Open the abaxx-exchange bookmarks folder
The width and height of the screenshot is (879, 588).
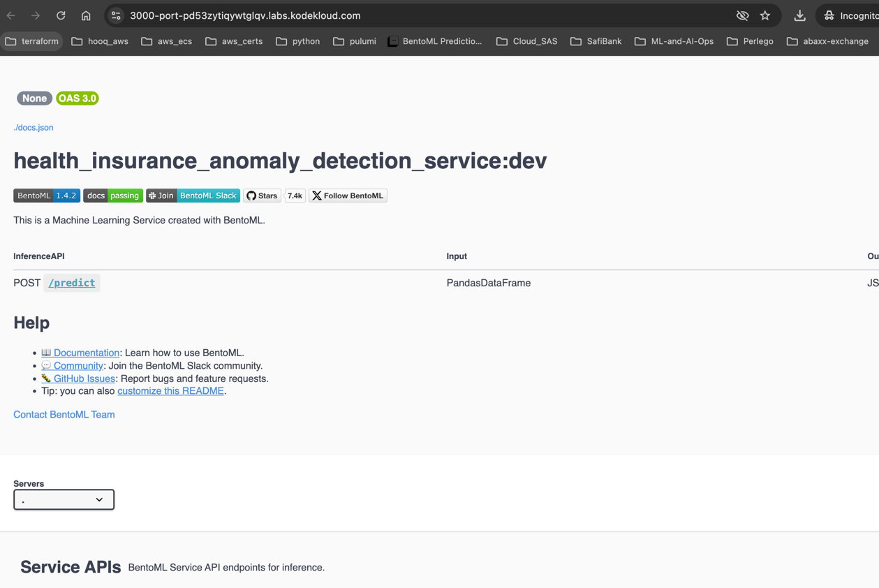coord(827,41)
